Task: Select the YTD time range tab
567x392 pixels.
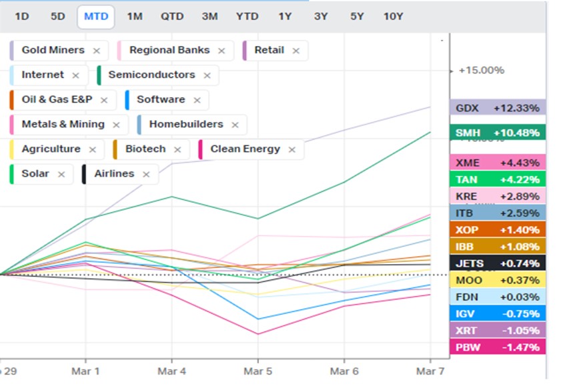Action: coord(247,17)
